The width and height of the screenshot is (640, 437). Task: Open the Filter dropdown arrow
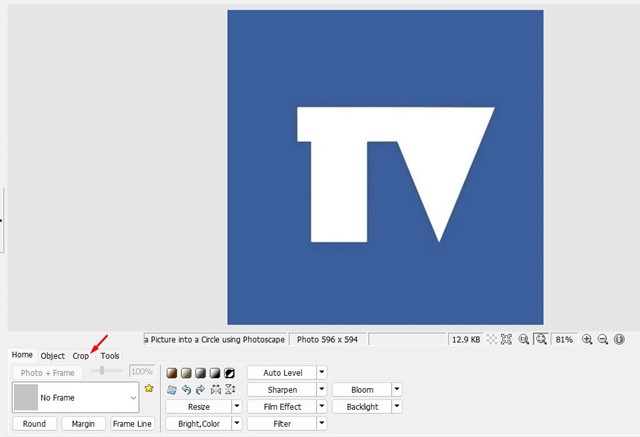[x=322, y=423]
